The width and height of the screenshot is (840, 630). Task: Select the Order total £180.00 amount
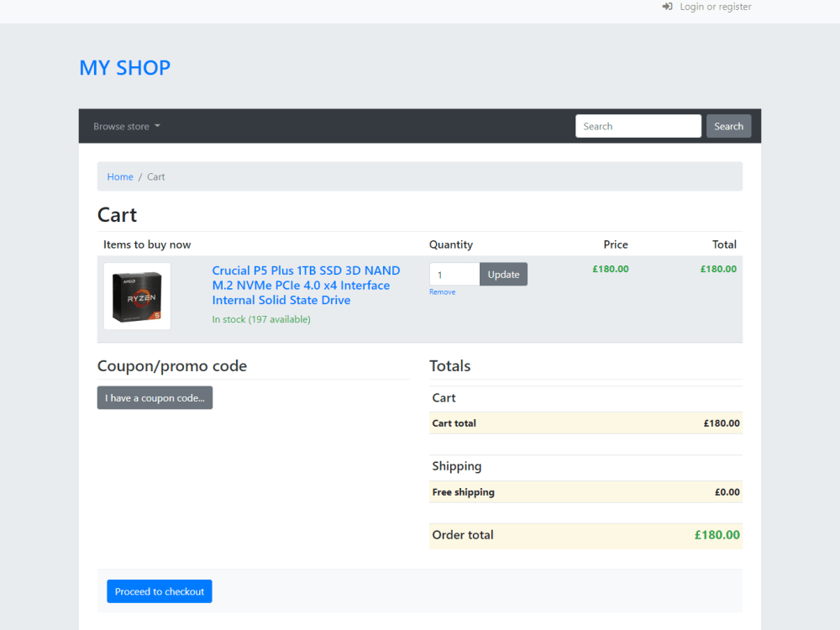coord(717,534)
